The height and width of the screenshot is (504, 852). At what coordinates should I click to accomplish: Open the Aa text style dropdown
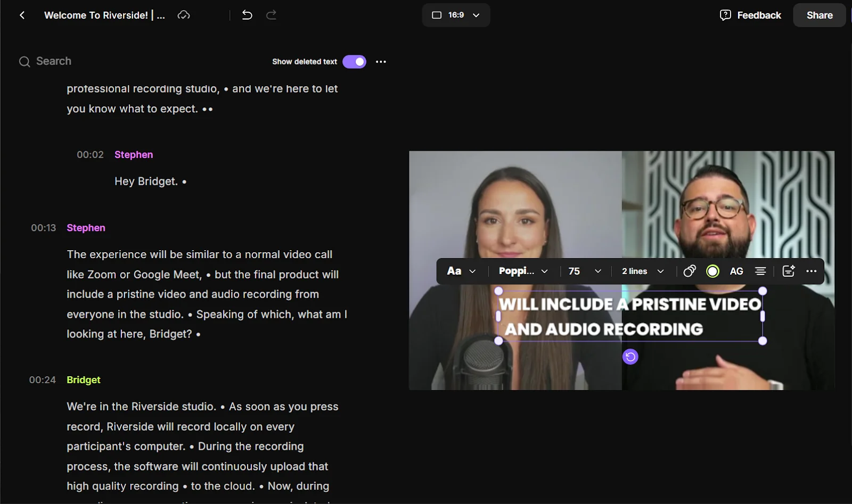461,271
